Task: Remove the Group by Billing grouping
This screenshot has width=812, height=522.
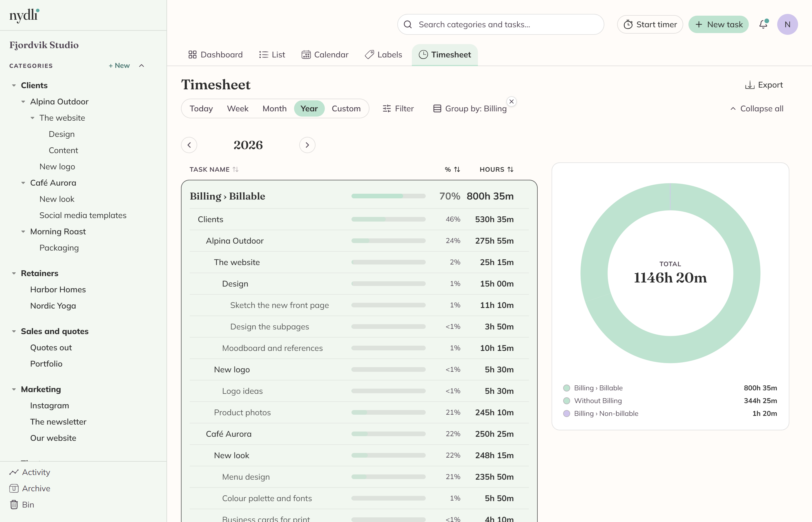Action: 511,101
